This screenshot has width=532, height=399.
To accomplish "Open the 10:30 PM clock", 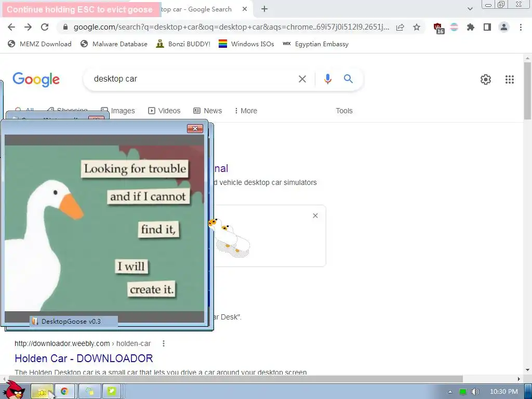I will click(504, 392).
